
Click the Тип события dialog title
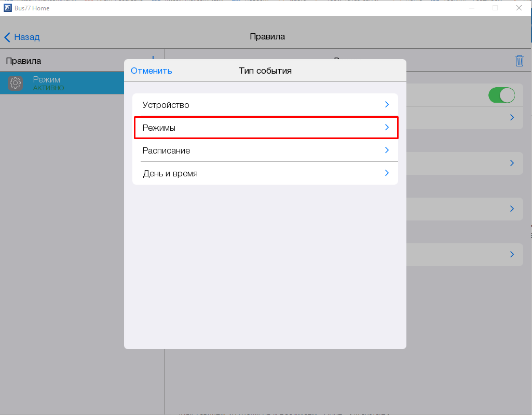click(265, 71)
